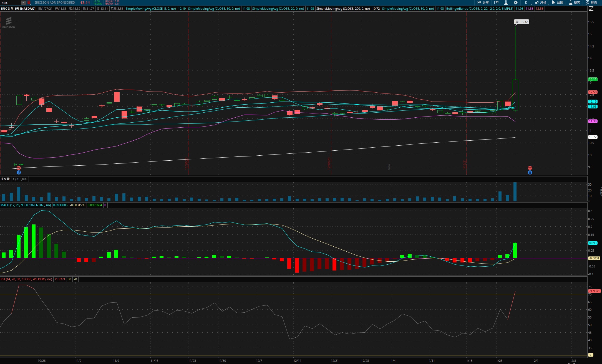Click the bid price 买方价:13.10

pyautogui.click(x=112, y=1)
